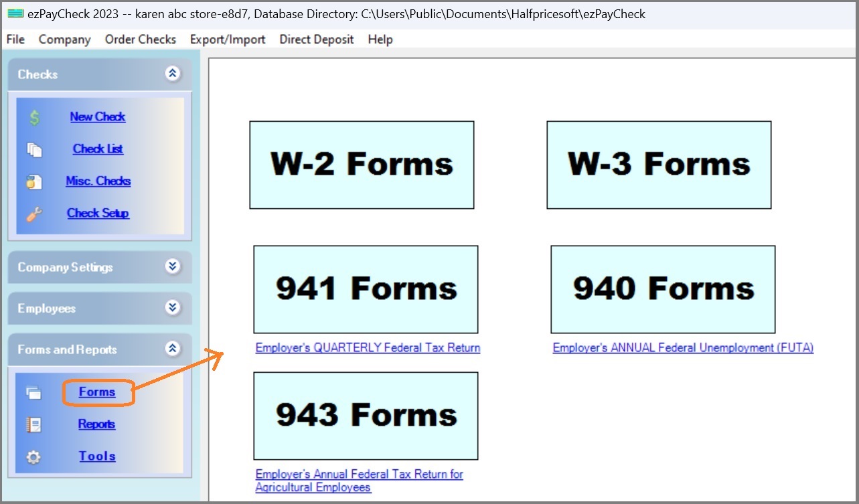The image size is (859, 504).
Task: Open Employer's QUARTERLY Federal Tax Return link
Action: [368, 347]
